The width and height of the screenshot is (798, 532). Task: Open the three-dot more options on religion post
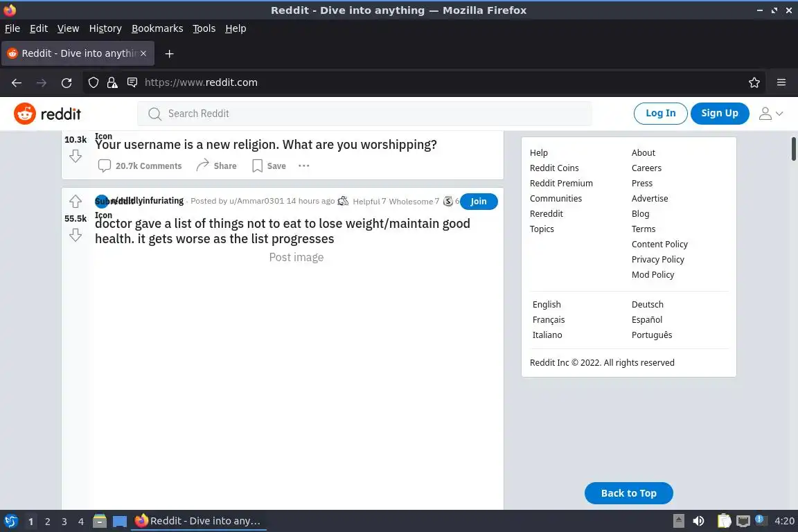(x=304, y=166)
